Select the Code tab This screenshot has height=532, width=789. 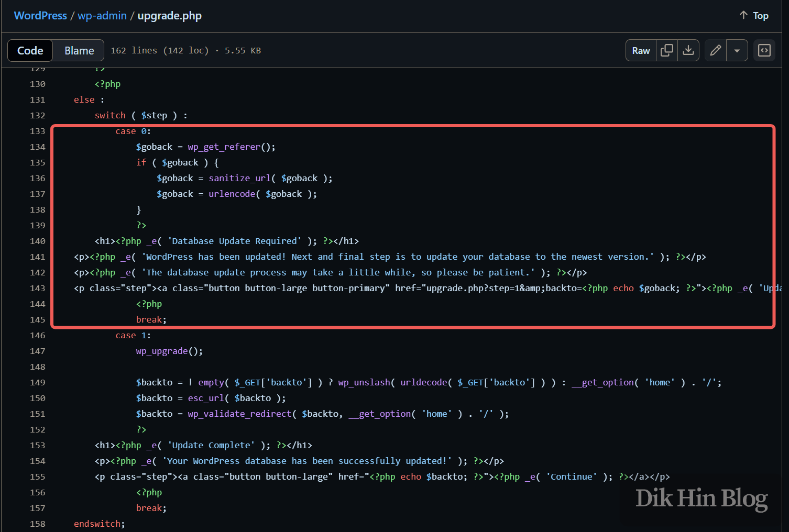click(x=30, y=50)
